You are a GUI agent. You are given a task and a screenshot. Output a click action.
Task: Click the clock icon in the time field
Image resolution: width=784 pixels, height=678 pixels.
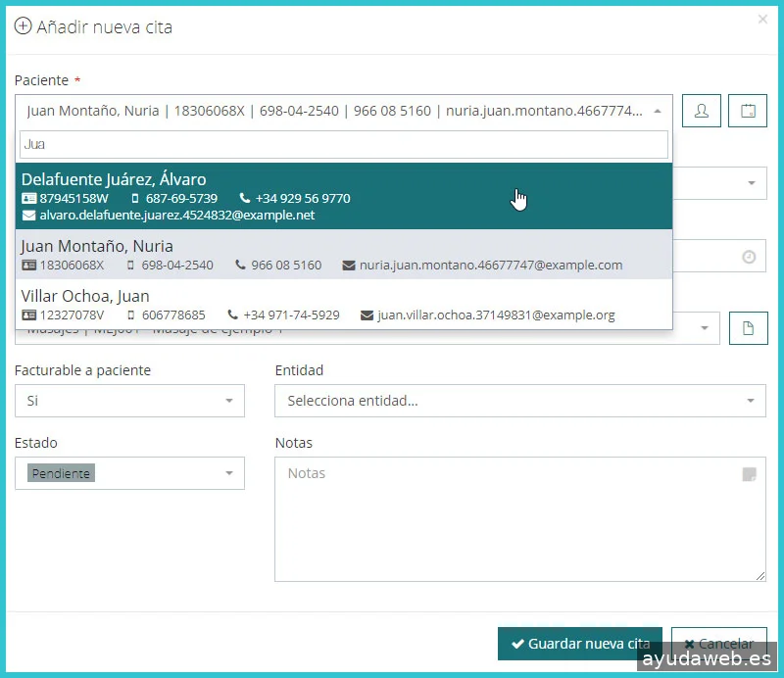point(748,257)
